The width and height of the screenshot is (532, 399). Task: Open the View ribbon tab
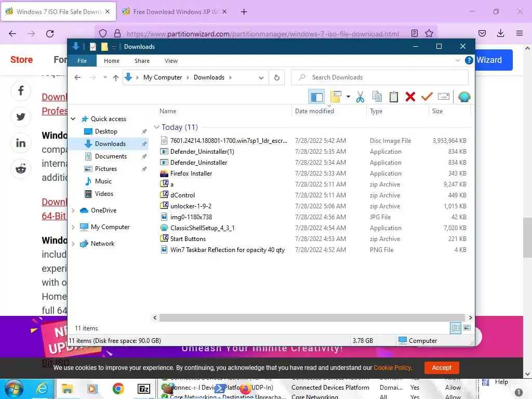pyautogui.click(x=171, y=61)
